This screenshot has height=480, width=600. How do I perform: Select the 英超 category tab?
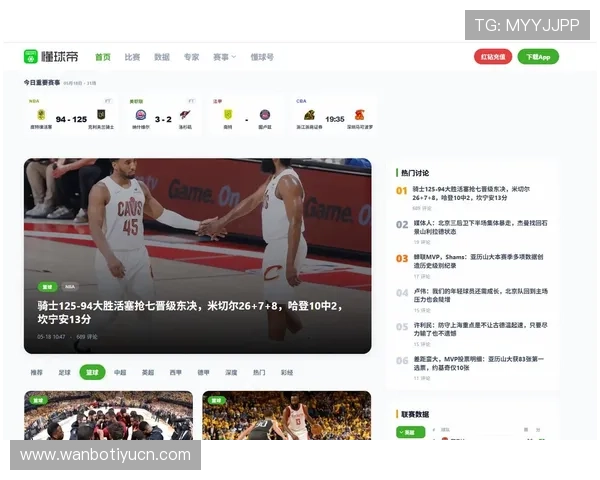[x=148, y=372]
